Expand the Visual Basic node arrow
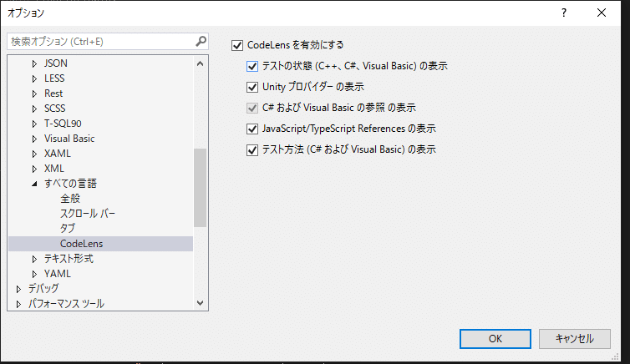The image size is (630, 364). click(x=34, y=139)
